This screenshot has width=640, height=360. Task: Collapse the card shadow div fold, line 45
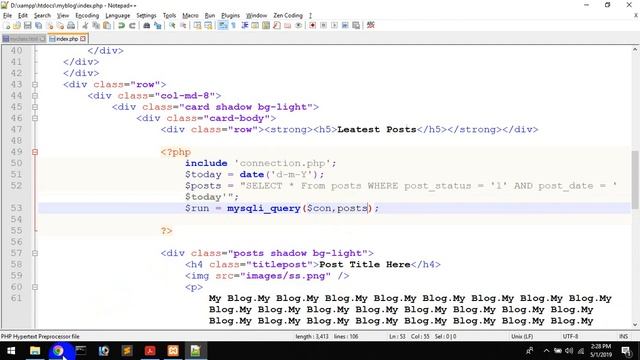[x=35, y=107]
